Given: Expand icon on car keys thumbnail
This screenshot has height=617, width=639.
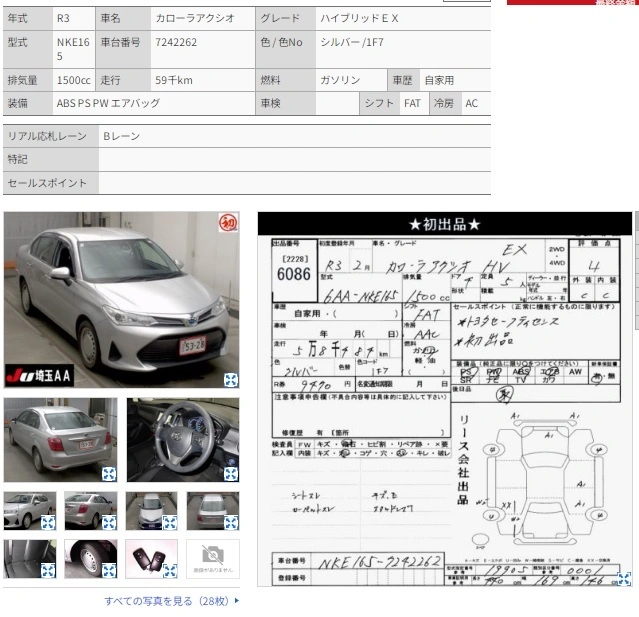Looking at the screenshot, I should 170,571.
